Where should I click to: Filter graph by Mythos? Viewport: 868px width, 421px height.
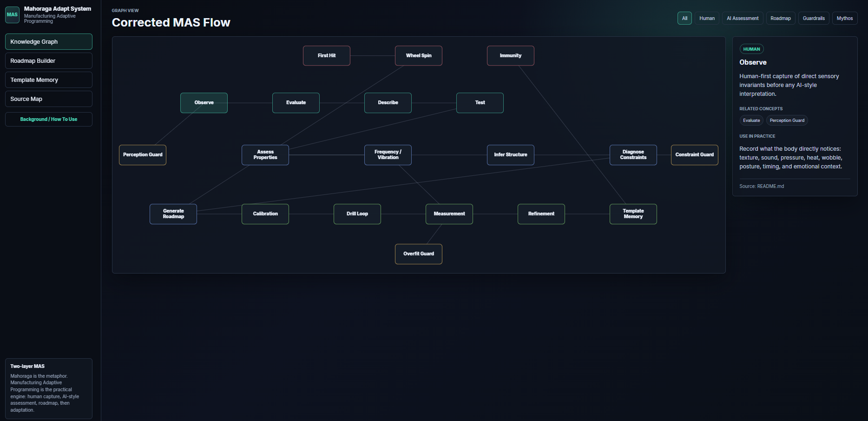click(x=845, y=18)
